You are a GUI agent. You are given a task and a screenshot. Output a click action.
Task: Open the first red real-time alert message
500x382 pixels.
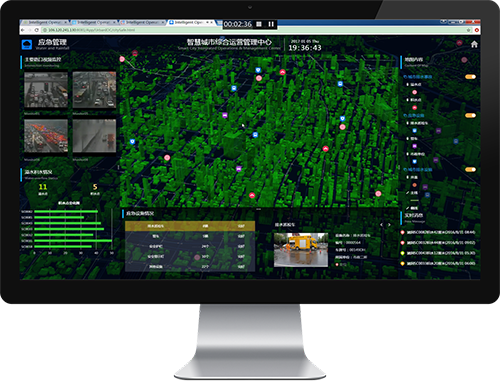click(438, 232)
